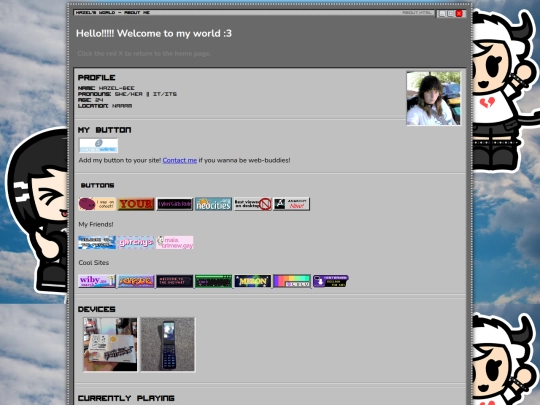Click the dark 'Welcome to the...' badge
The height and width of the screenshot is (405, 540).
click(175, 281)
